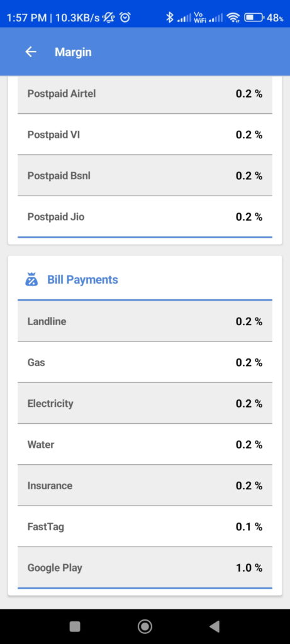290x644 pixels.
Task: Select the Postpaid VI row
Action: pyautogui.click(x=145, y=135)
